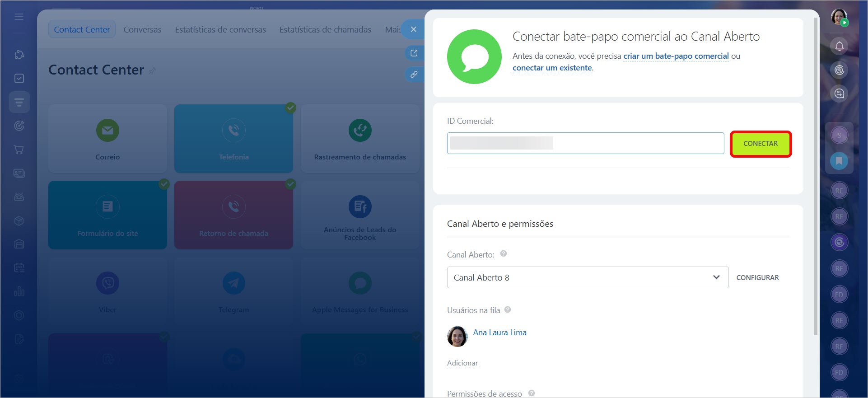
Task: Open the notifications bell icon
Action: [839, 46]
